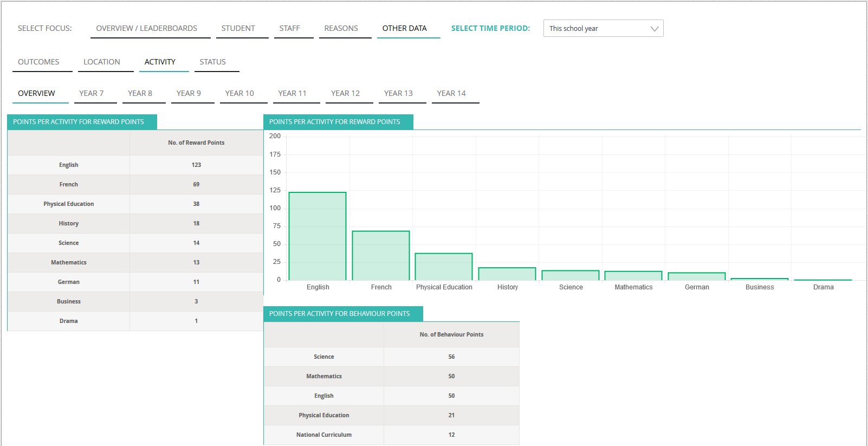
Task: Click the Mathematics bar in the chart
Action: pyautogui.click(x=633, y=276)
